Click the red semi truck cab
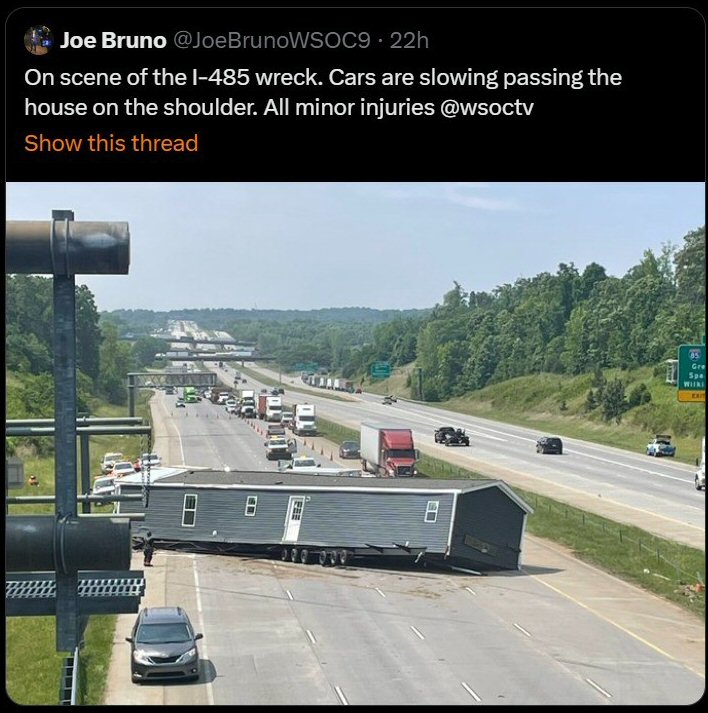 point(398,452)
